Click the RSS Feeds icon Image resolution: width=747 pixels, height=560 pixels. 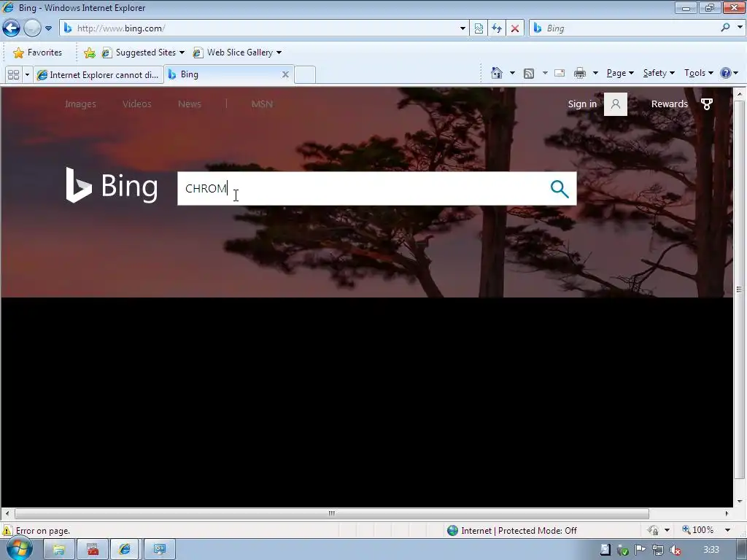529,73
